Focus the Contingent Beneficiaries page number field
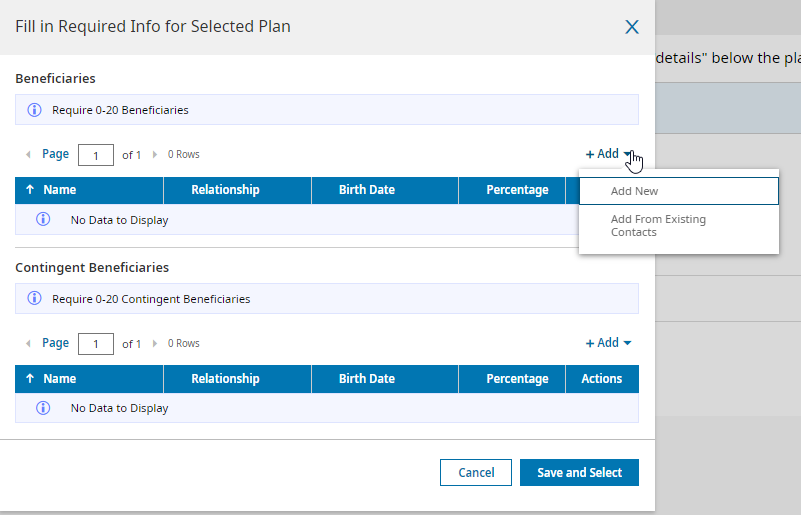Viewport: 801px width, 515px height. pos(96,344)
